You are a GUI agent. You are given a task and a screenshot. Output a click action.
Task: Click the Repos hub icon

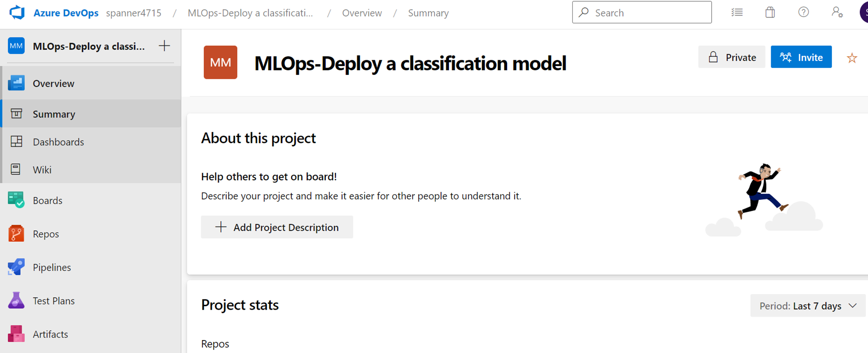click(17, 233)
